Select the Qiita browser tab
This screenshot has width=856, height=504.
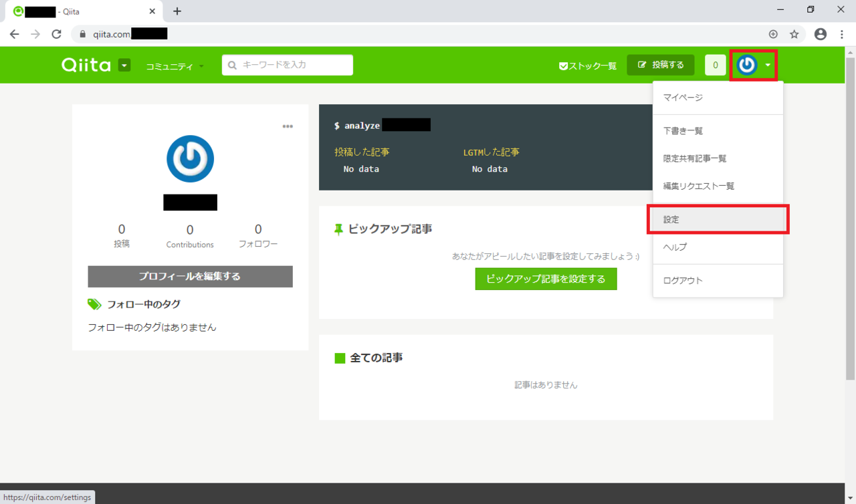tap(84, 12)
